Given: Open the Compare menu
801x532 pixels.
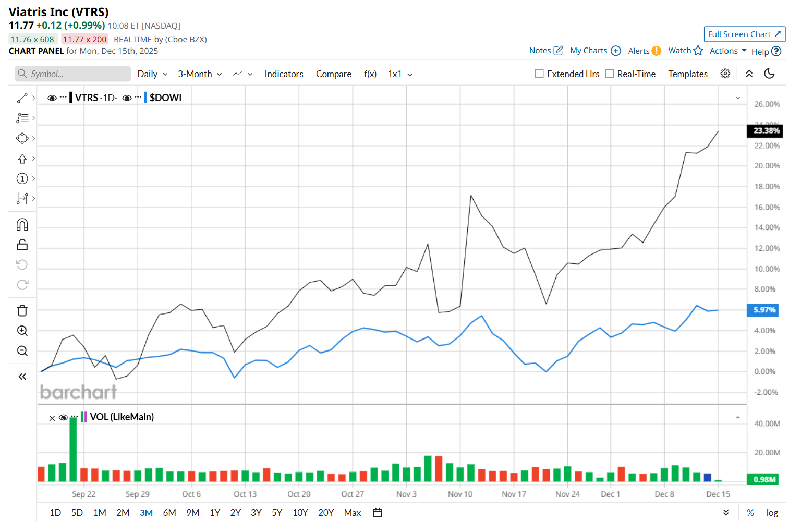Looking at the screenshot, I should 334,74.
